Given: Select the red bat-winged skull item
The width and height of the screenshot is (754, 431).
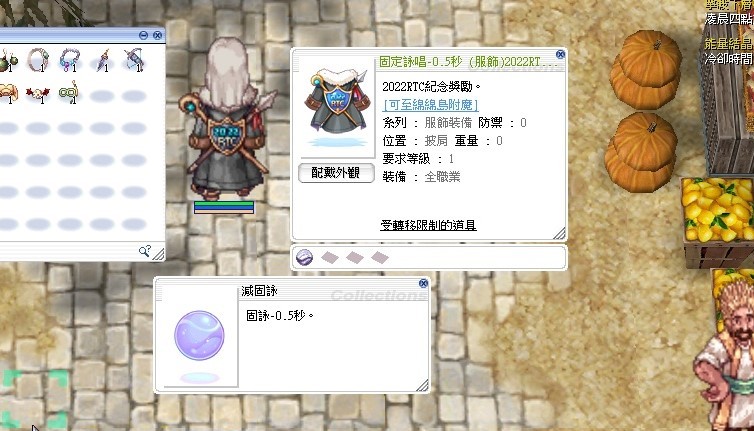Looking at the screenshot, I should [38, 94].
